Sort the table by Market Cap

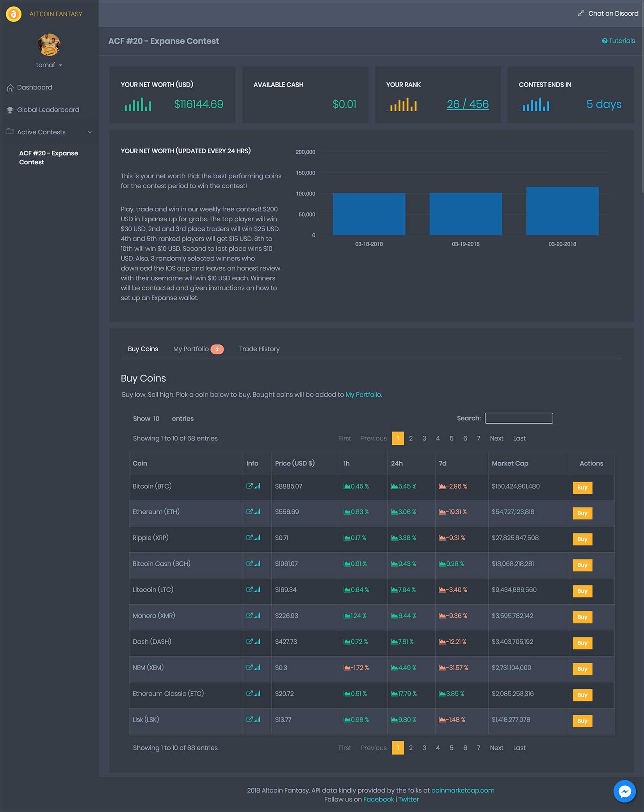(528, 463)
